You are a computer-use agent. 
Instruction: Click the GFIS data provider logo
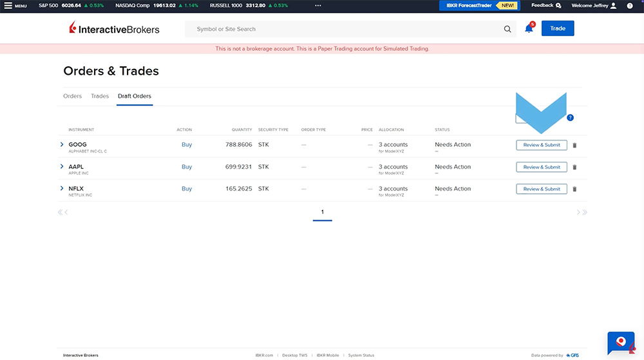[x=573, y=355]
